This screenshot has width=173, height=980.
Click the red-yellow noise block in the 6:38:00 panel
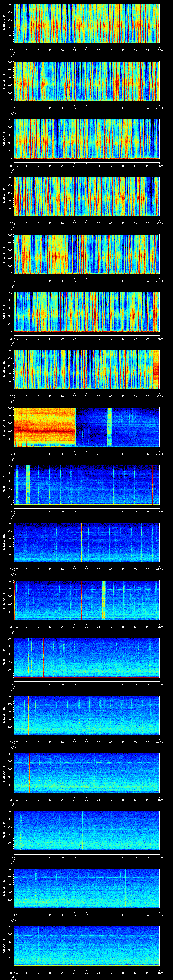click(x=44, y=427)
